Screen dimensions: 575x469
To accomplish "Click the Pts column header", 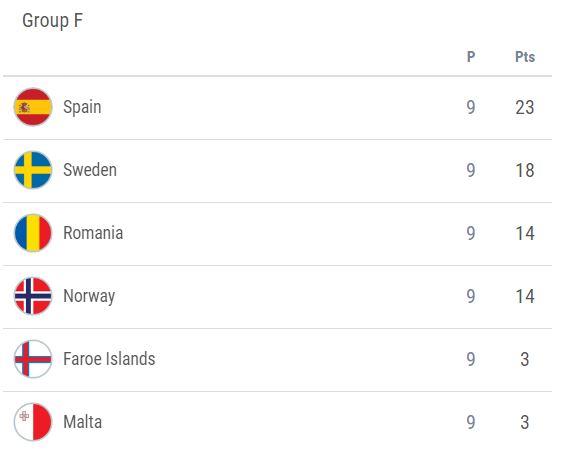I will click(525, 57).
